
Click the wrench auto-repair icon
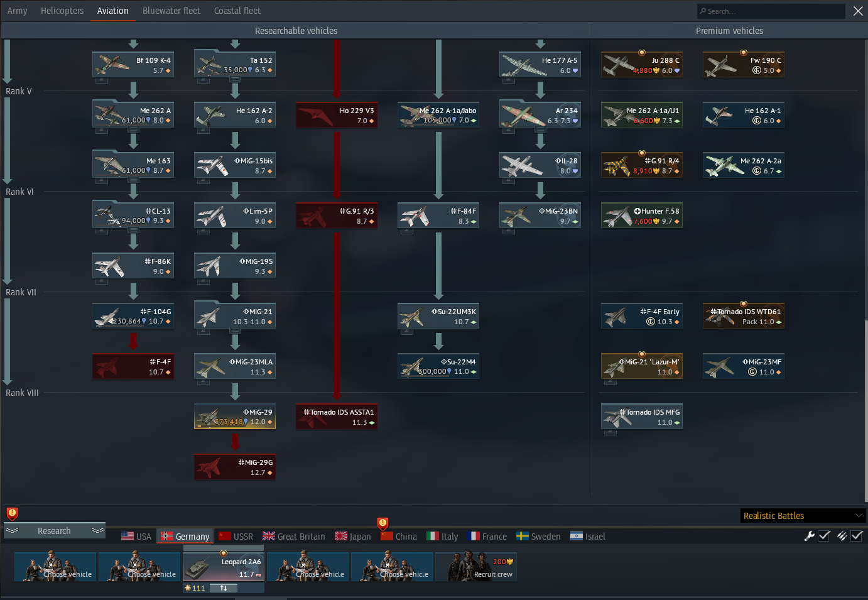coord(810,536)
